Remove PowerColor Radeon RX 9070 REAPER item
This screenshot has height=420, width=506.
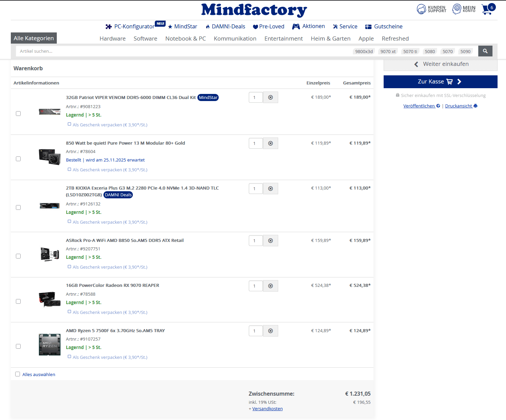pos(270,286)
